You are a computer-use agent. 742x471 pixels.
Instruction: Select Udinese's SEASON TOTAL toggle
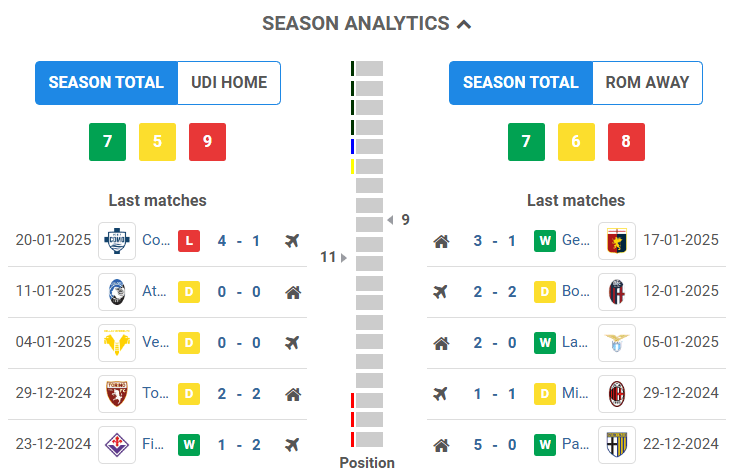pyautogui.click(x=106, y=83)
